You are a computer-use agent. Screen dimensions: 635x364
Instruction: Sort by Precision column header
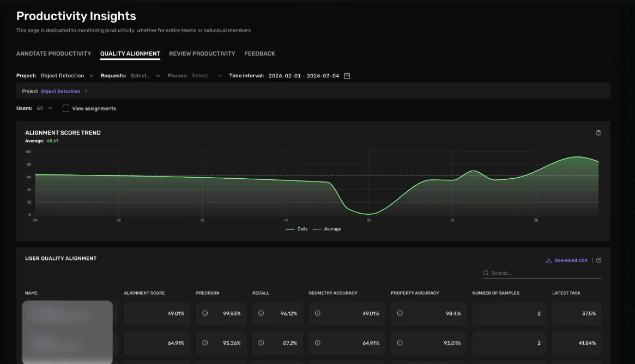208,293
